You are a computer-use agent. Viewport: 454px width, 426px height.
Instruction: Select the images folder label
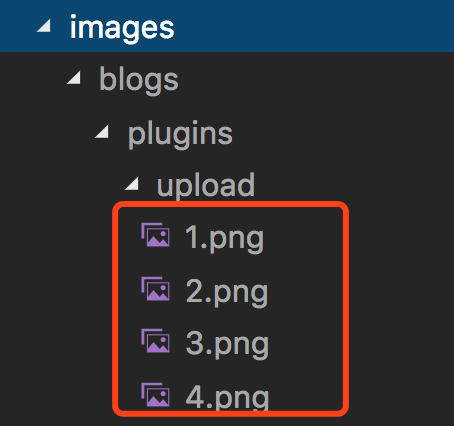click(x=122, y=29)
